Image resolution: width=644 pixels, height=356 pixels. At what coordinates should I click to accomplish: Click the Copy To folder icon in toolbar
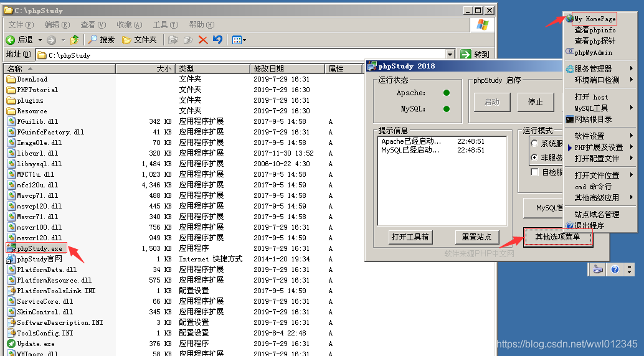pos(188,40)
